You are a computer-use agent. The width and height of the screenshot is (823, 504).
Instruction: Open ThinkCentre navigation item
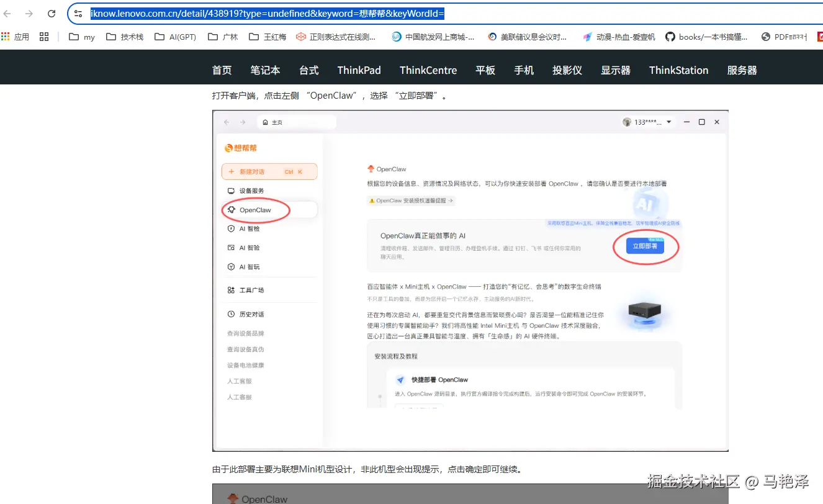click(428, 70)
